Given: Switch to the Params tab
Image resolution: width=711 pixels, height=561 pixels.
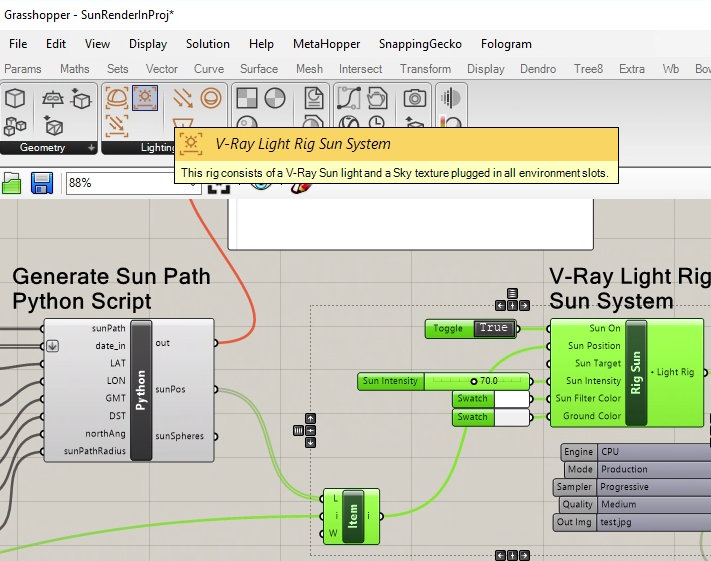Looking at the screenshot, I should click(x=23, y=69).
